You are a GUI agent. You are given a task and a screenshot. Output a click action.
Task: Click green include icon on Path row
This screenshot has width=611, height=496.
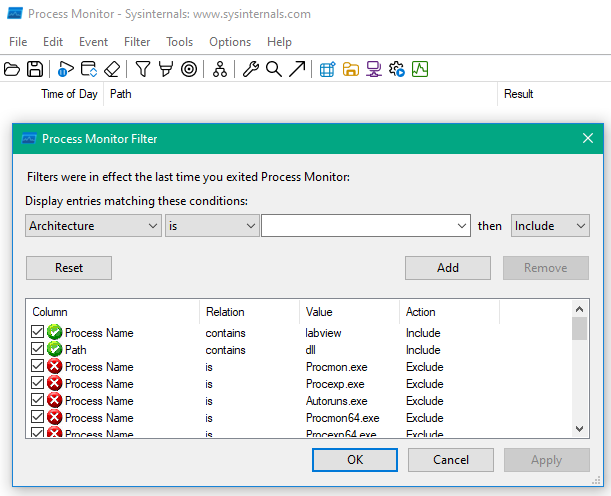(55, 349)
